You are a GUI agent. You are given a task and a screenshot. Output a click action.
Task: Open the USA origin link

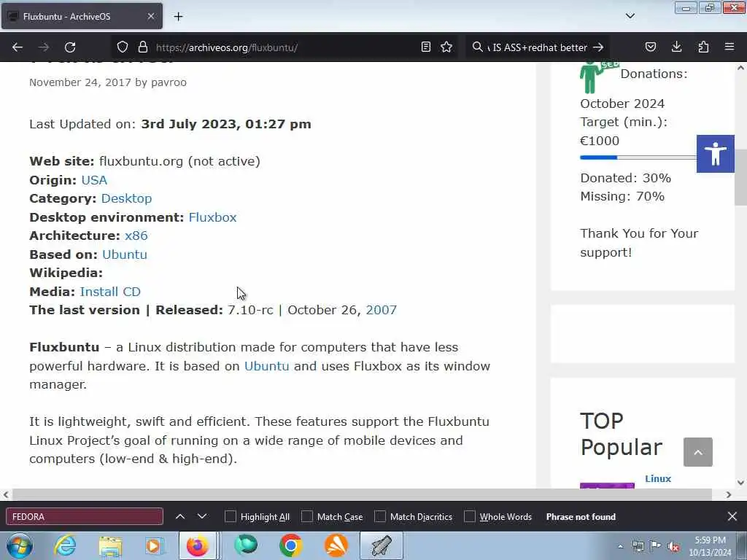coord(94,180)
